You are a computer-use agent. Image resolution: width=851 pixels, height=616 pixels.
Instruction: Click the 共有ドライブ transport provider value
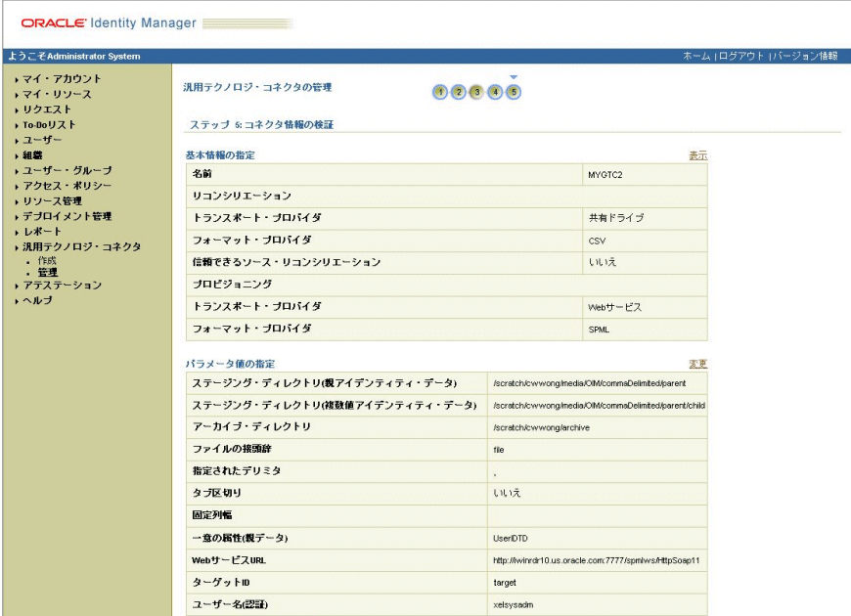[x=616, y=218]
